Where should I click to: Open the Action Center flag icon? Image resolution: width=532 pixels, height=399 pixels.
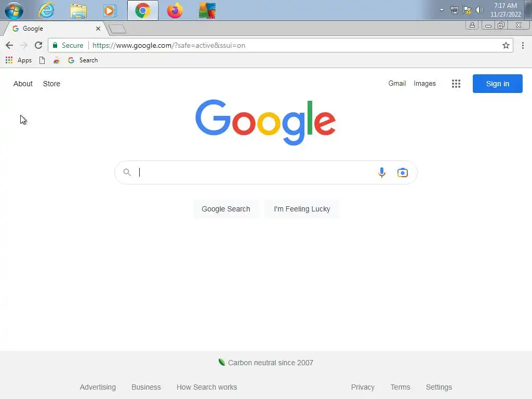tap(467, 10)
